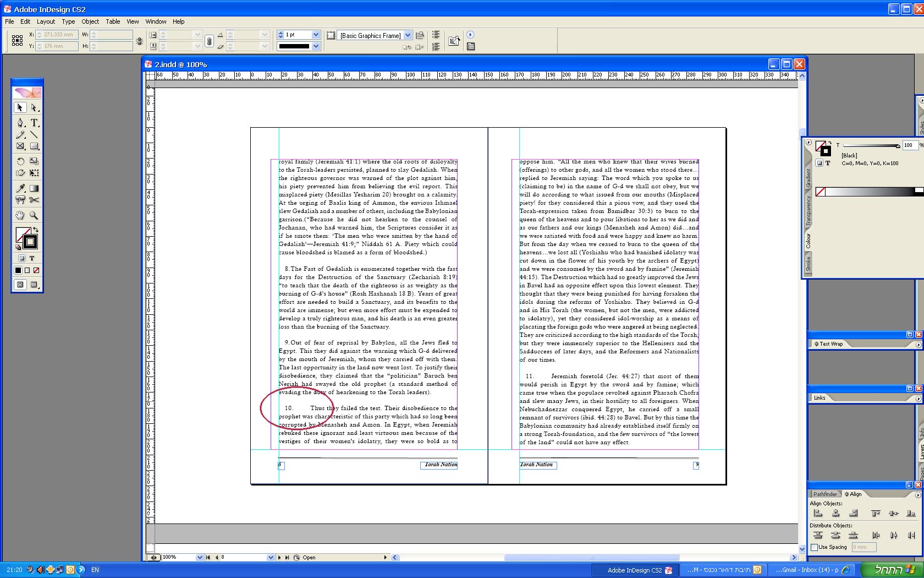Viewport: 924px width, 578px height.
Task: Click align left edges icon
Action: [x=818, y=514]
